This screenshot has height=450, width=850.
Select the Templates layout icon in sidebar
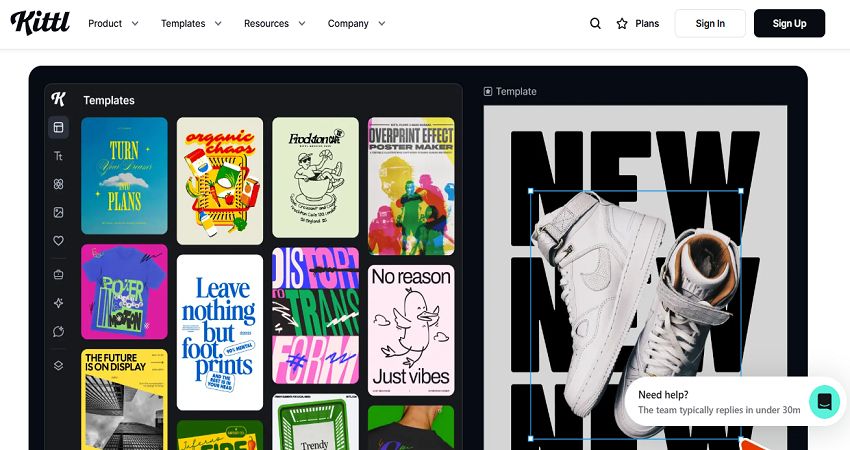pos(59,127)
